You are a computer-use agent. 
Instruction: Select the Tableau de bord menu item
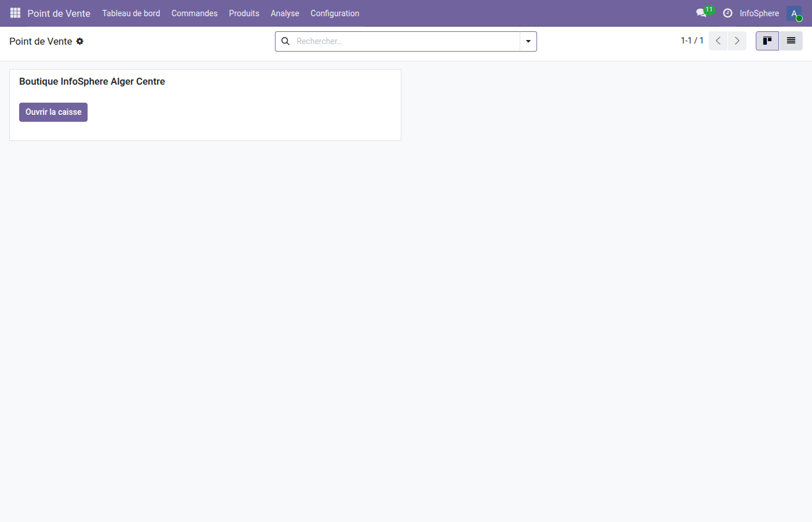[x=131, y=13]
